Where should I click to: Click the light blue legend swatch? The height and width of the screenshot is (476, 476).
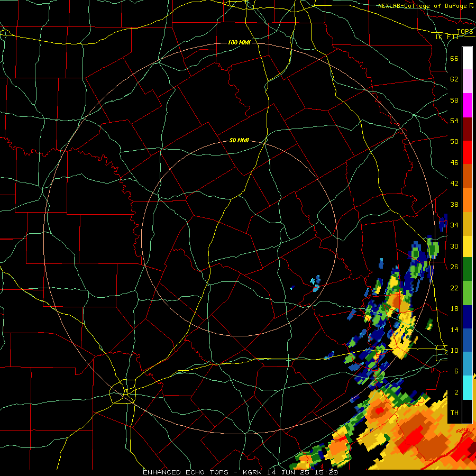pyautogui.click(x=467, y=364)
